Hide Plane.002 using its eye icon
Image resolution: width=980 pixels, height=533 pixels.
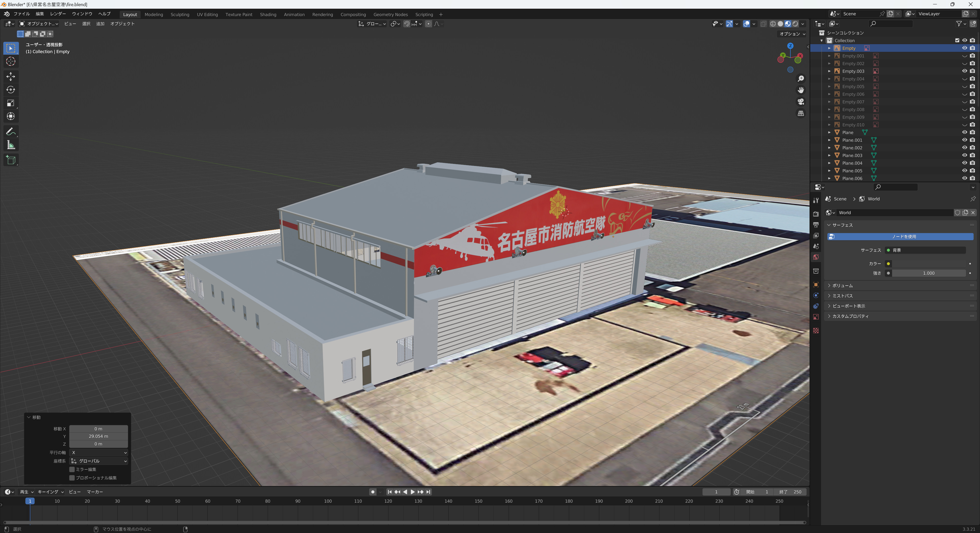pyautogui.click(x=964, y=148)
